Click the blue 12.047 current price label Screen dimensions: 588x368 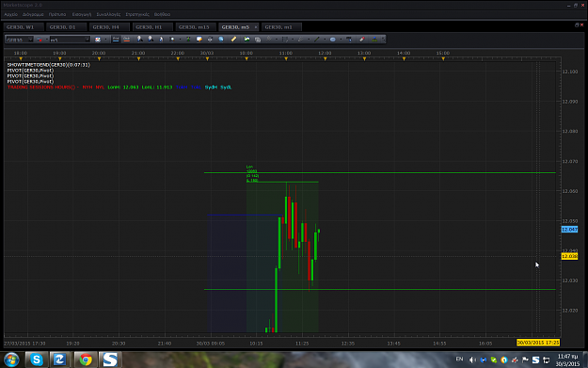569,230
